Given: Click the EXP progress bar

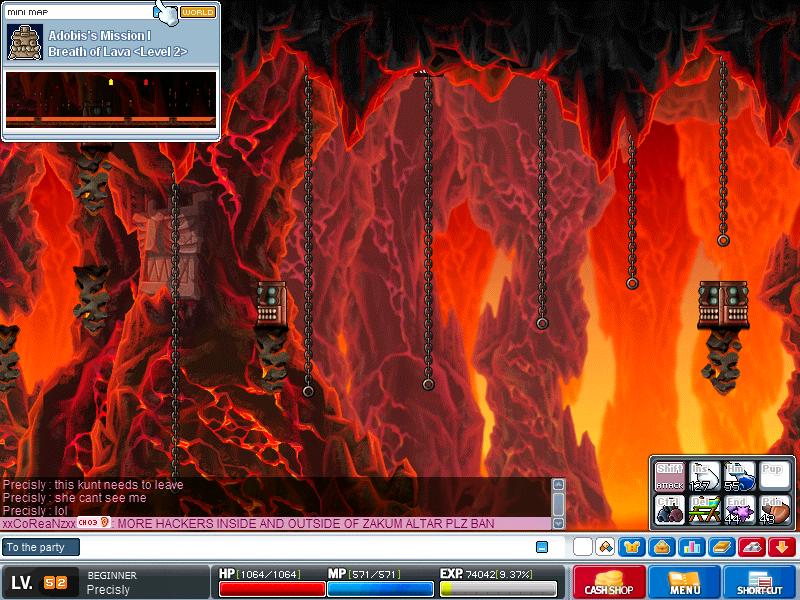Looking at the screenshot, I should (498, 589).
